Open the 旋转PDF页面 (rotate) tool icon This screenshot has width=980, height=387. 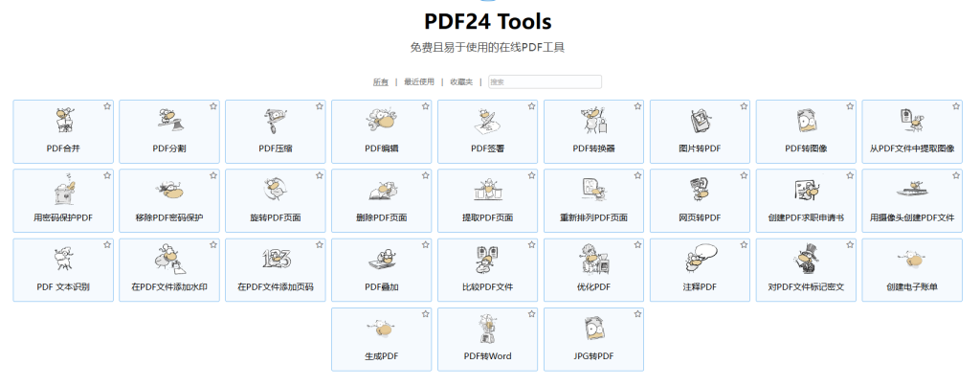tap(276, 190)
